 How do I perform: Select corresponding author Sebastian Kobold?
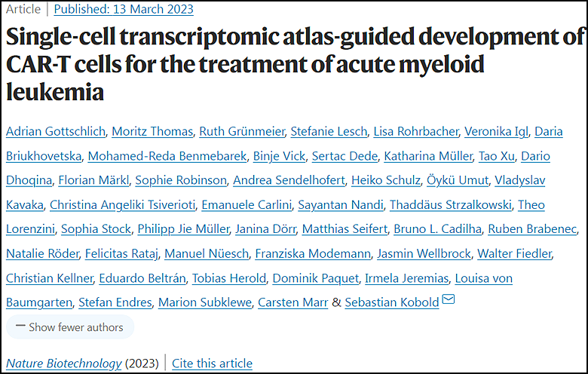coord(392,302)
